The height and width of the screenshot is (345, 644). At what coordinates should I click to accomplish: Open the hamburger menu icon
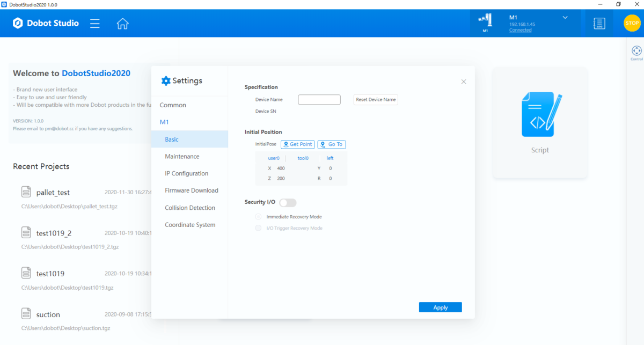(95, 24)
